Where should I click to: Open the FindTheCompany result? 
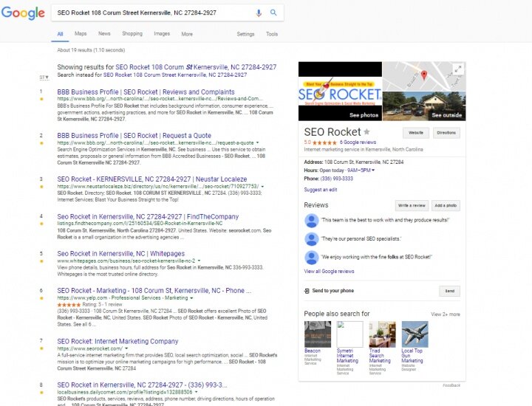(x=148, y=216)
